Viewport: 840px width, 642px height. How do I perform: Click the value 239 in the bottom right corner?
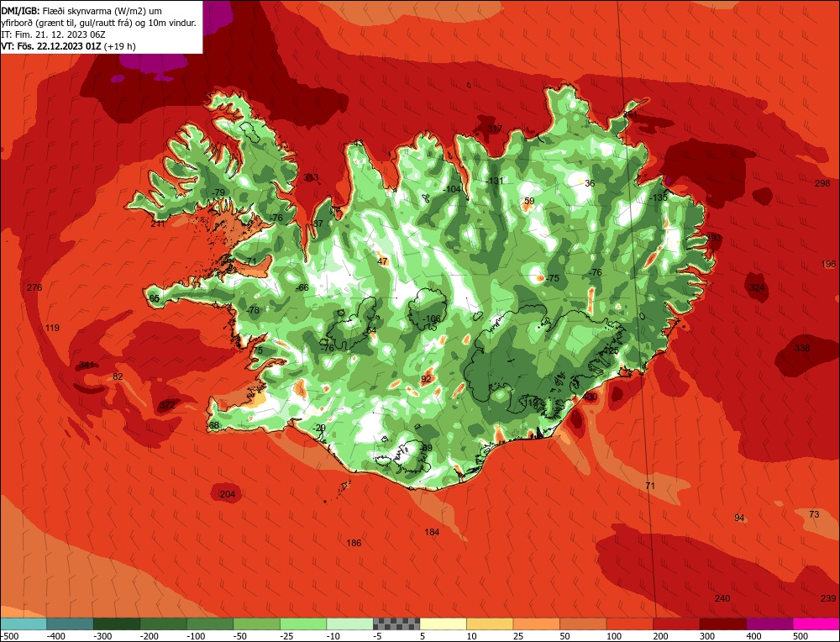pyautogui.click(x=828, y=598)
